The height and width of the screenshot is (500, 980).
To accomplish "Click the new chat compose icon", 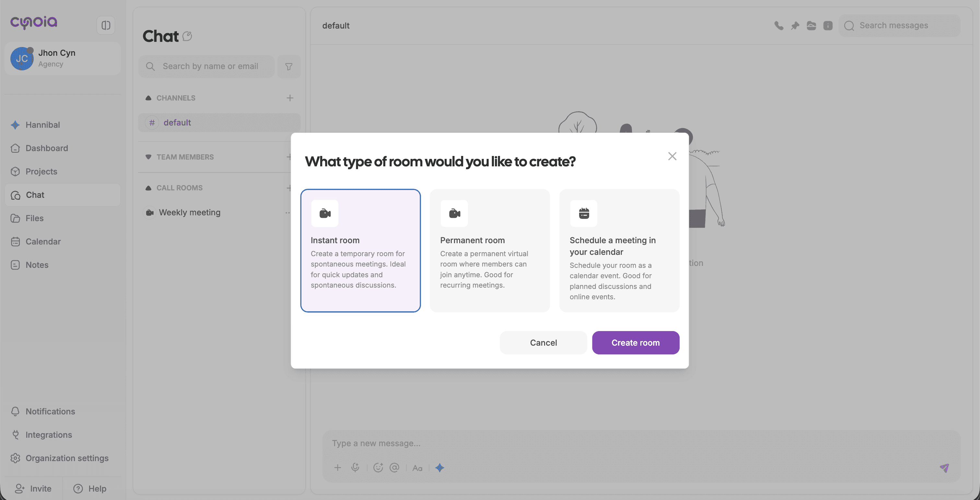I will point(187,36).
